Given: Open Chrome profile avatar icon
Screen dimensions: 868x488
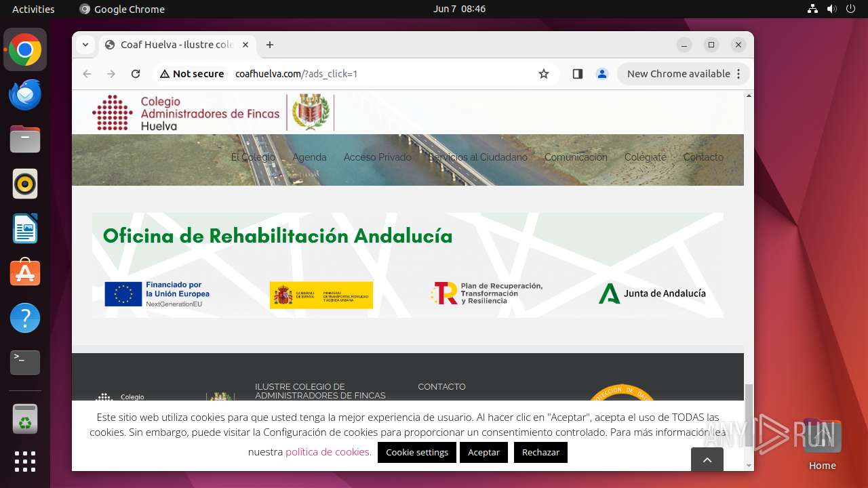Looking at the screenshot, I should [602, 74].
